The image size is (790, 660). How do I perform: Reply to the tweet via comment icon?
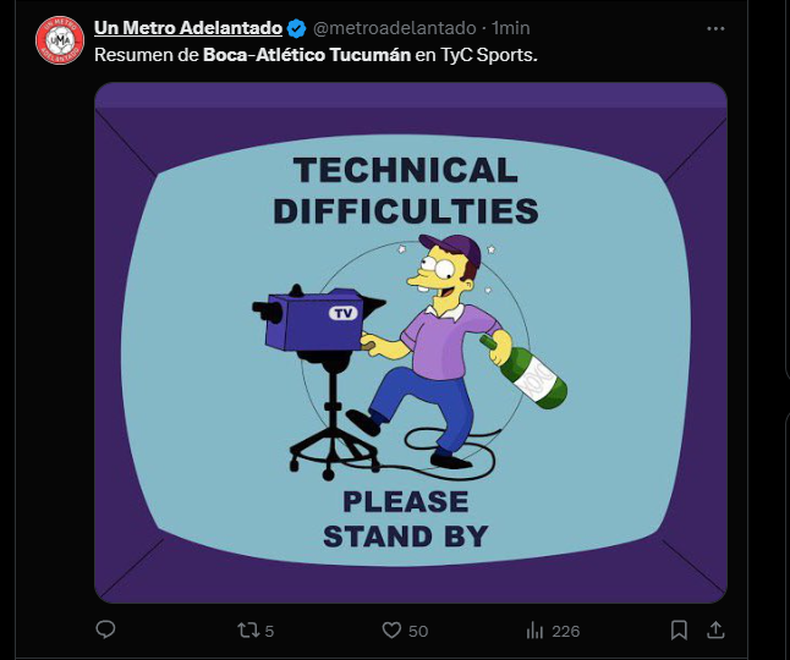105,630
